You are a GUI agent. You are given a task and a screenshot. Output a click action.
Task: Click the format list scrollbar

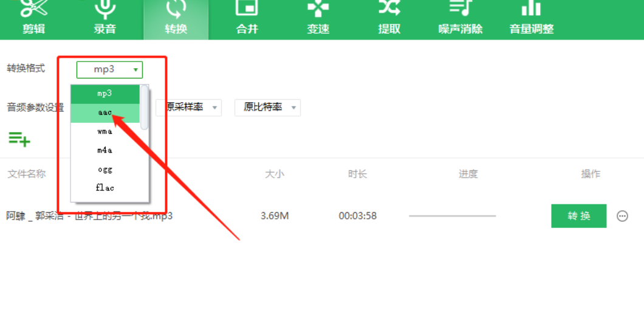[x=144, y=107]
